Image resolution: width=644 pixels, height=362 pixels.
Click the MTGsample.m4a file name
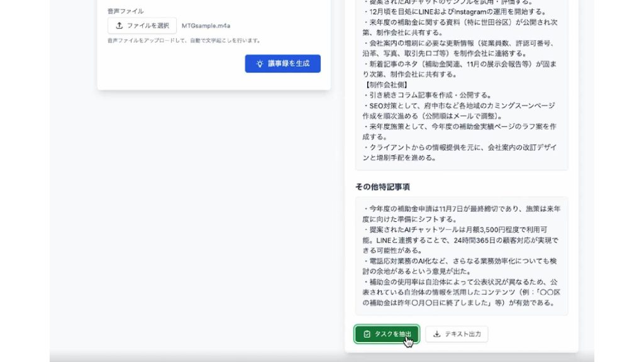click(x=206, y=26)
